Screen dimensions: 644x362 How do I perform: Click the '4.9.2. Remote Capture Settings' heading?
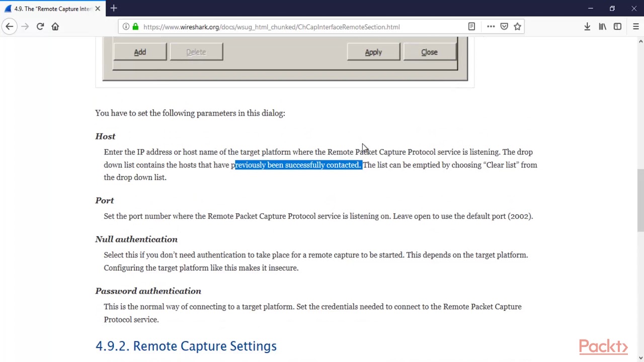[x=186, y=346]
